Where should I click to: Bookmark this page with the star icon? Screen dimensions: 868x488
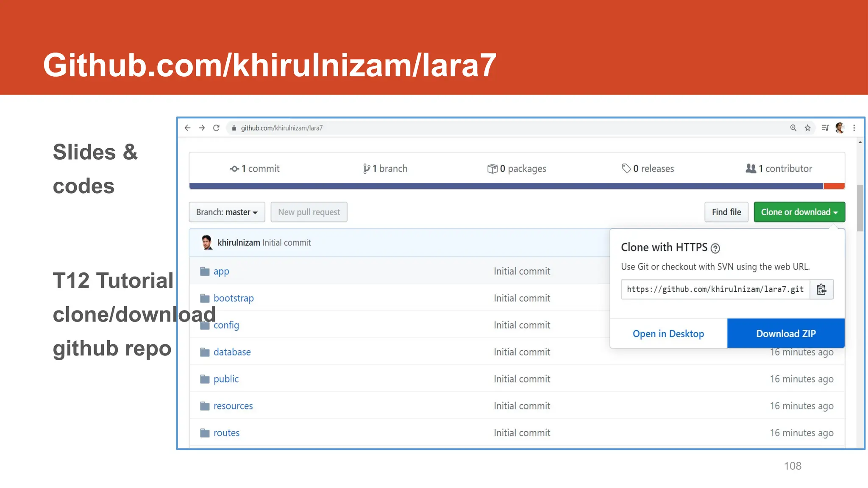click(x=808, y=128)
